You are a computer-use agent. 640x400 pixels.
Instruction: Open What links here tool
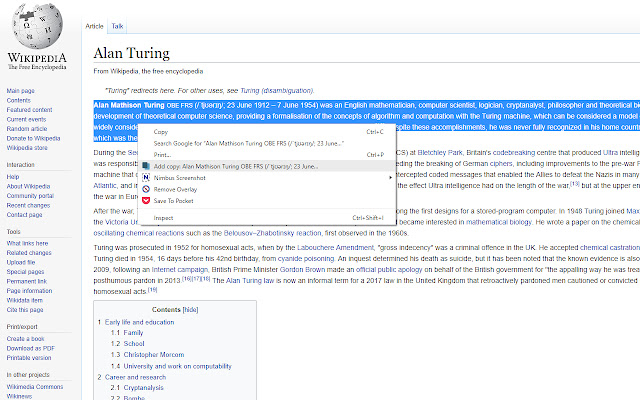pos(29,243)
